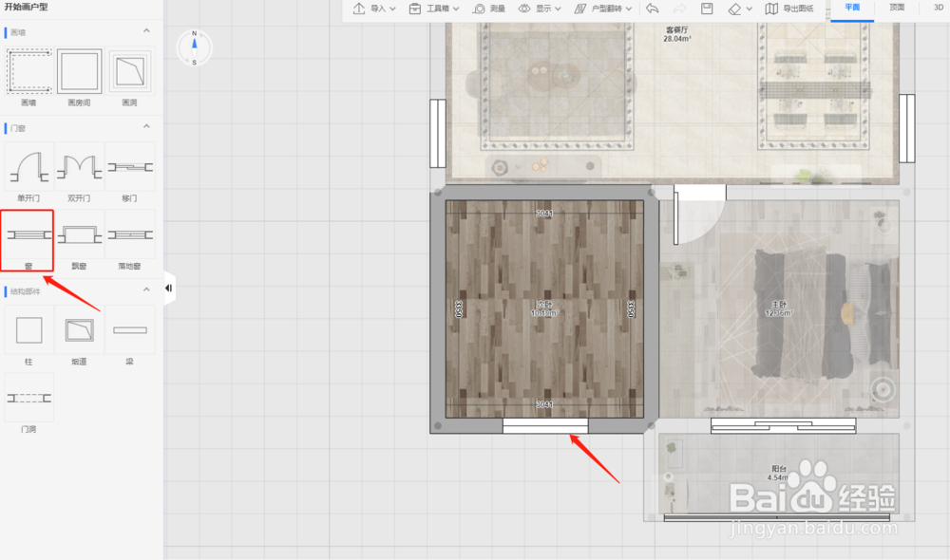
Task: Switch to the 3D view tab
Action: click(x=939, y=8)
